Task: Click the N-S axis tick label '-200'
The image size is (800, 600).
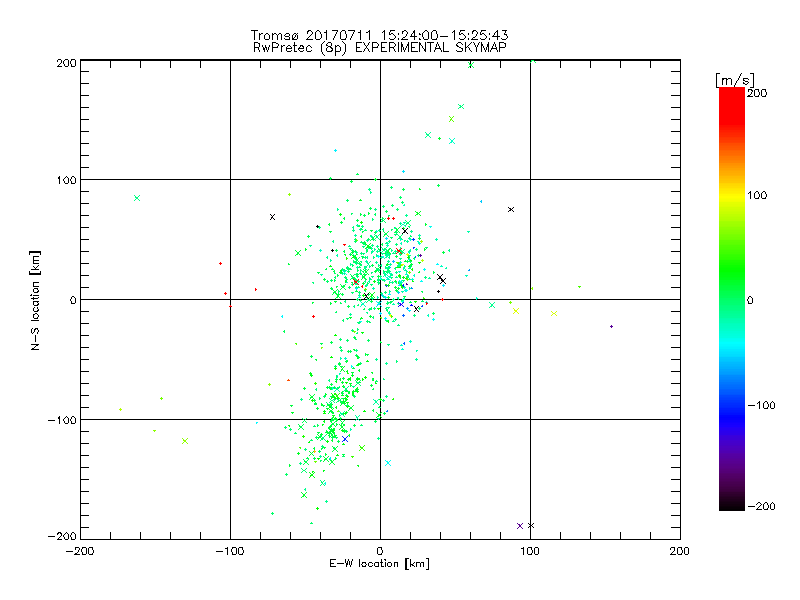Action: pyautogui.click(x=62, y=536)
